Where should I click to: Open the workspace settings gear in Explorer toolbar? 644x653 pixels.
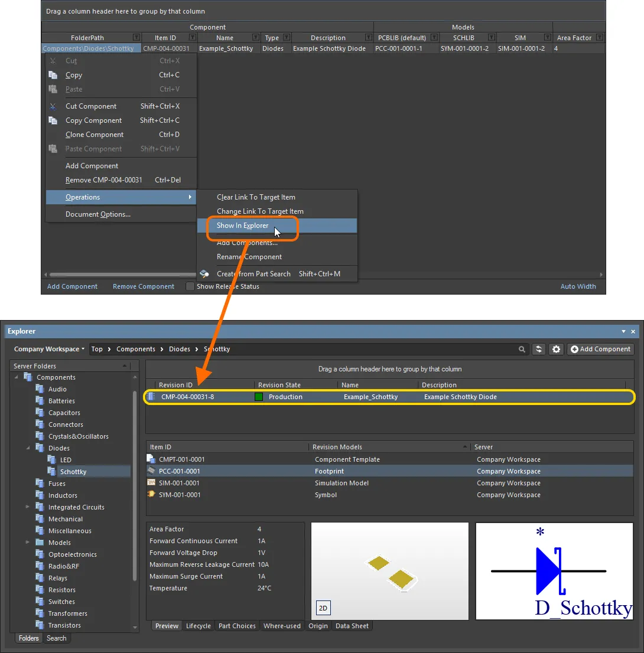click(556, 349)
